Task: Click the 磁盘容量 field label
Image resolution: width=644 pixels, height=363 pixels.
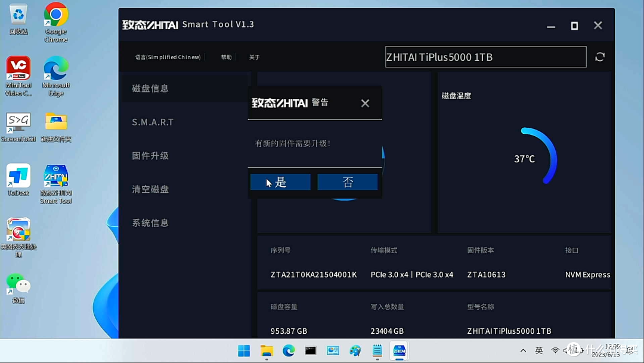Action: (284, 307)
